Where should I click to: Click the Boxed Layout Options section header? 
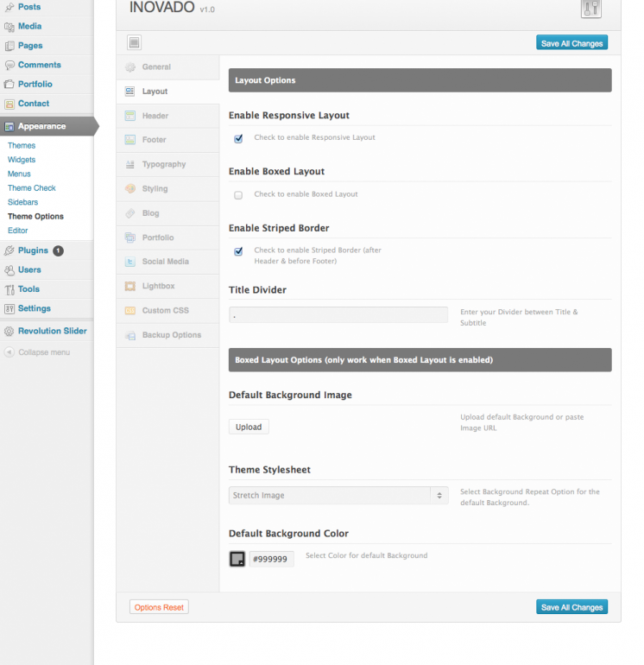(420, 360)
